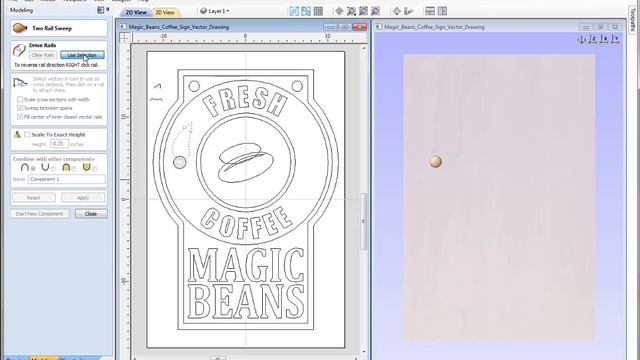Toggle Sweep between spans checkbox
The image size is (640, 360).
[x=20, y=108]
